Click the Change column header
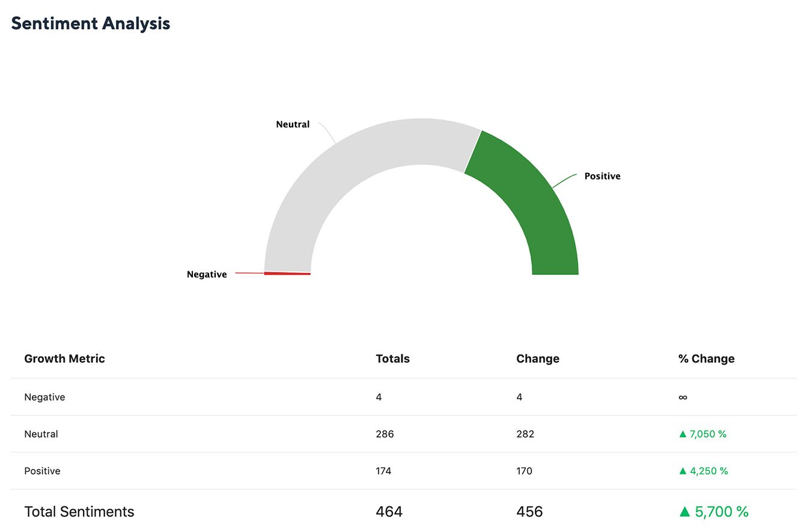804x532 pixels. [537, 358]
